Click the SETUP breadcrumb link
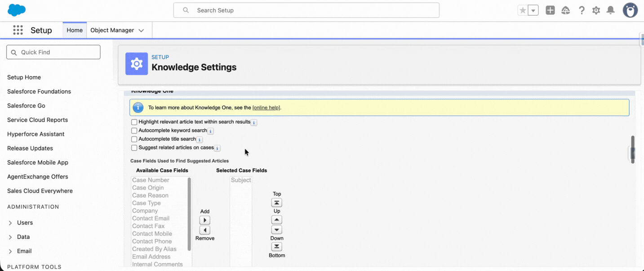The height and width of the screenshot is (271, 644). (x=160, y=57)
